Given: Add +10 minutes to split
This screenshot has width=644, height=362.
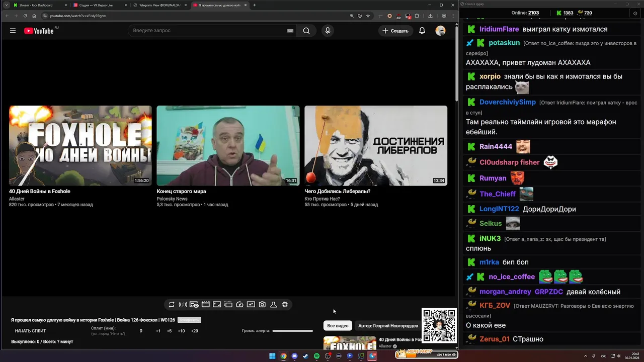Looking at the screenshot, I should tap(181, 331).
